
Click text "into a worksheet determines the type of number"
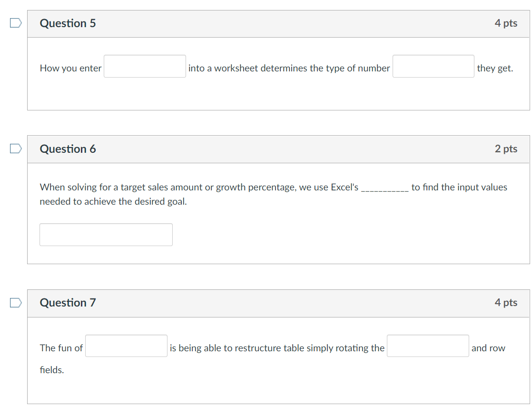(x=289, y=68)
